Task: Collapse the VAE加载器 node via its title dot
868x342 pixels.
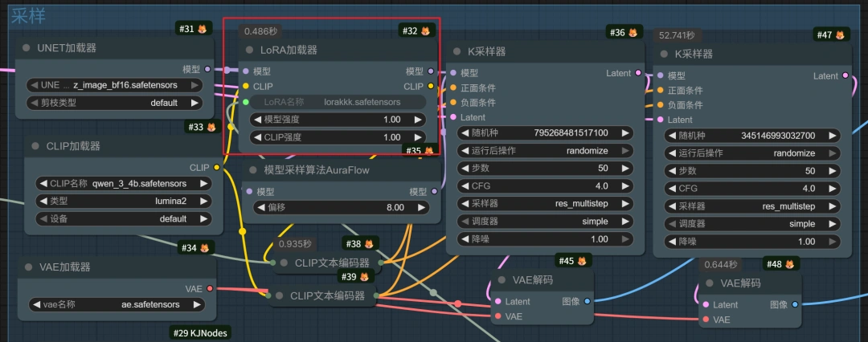Action: 27,267
